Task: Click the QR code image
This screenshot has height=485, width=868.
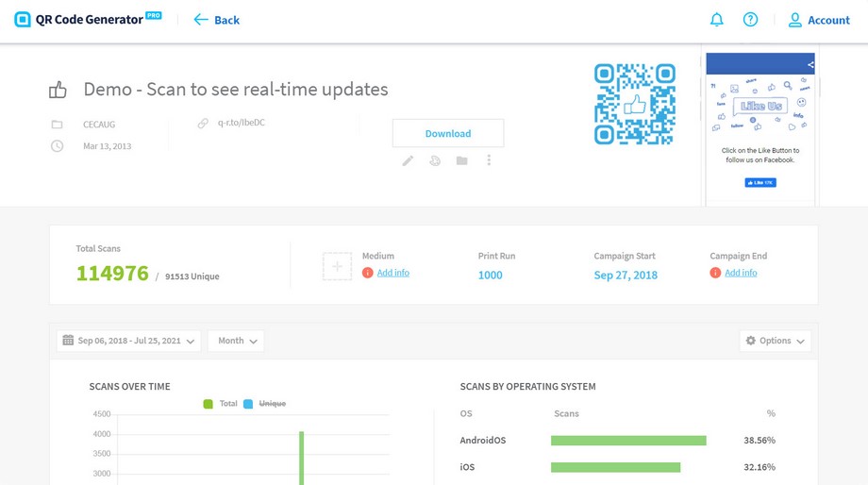Action: (635, 104)
